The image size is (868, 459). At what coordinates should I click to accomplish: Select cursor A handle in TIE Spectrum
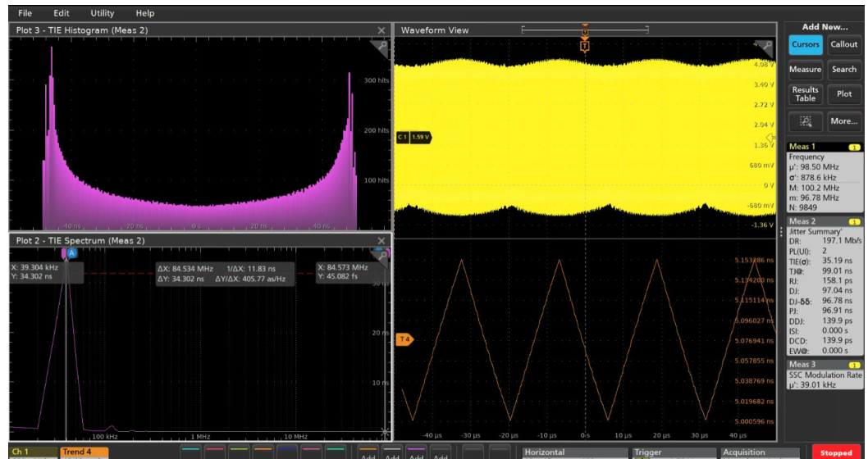(72, 252)
